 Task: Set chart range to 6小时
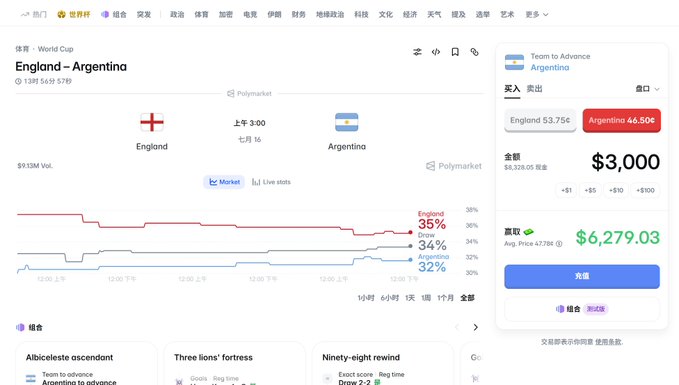[390, 298]
